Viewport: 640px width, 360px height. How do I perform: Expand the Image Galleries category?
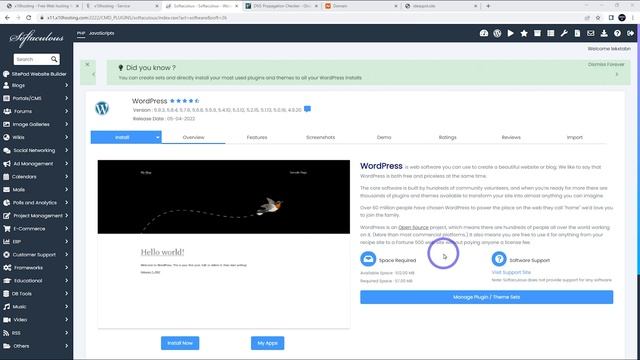(x=35, y=124)
